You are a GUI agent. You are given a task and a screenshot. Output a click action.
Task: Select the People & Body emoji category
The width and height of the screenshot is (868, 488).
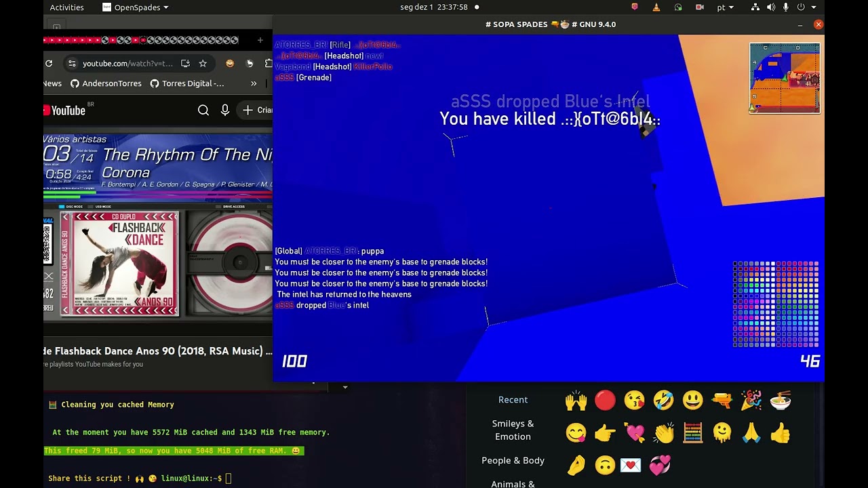coord(513,460)
